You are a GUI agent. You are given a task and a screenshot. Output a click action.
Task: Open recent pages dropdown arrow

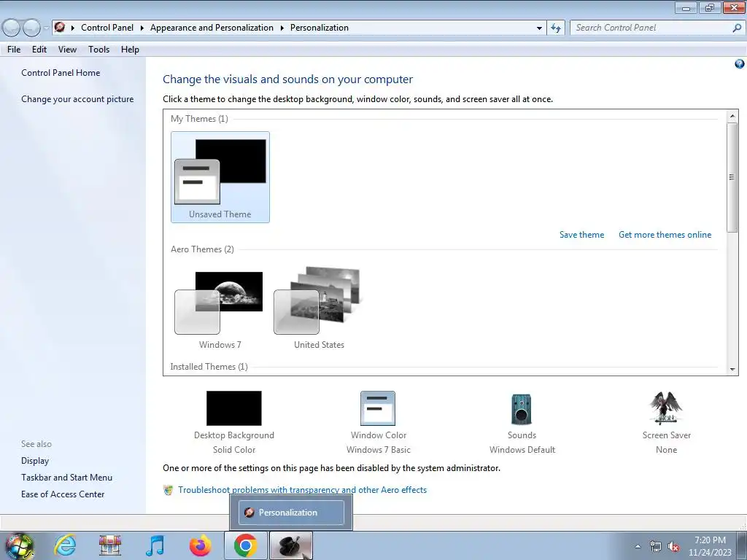(x=46, y=28)
